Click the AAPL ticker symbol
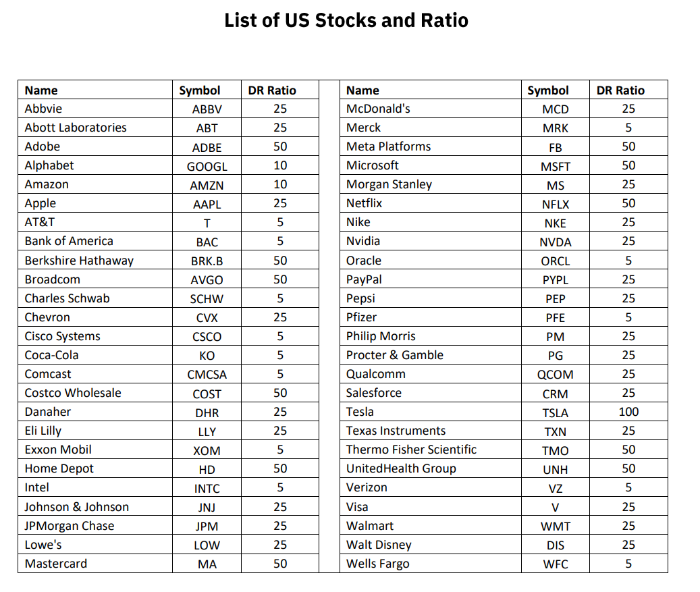 pyautogui.click(x=207, y=204)
